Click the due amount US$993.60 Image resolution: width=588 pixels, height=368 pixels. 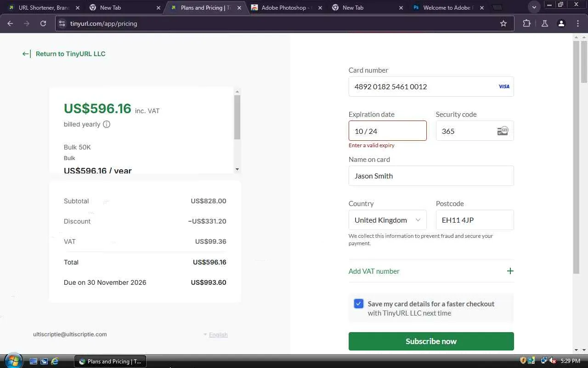pos(209,282)
